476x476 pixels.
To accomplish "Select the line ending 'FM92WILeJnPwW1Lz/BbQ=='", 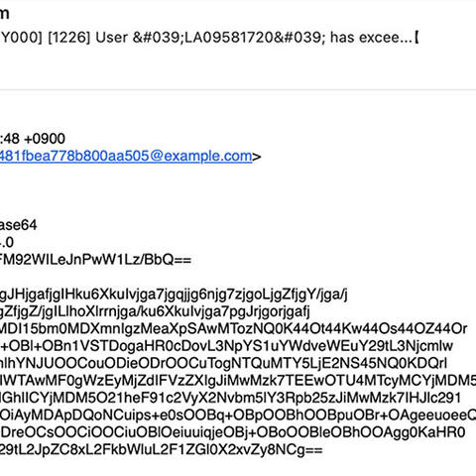I will pyautogui.click(x=95, y=260).
